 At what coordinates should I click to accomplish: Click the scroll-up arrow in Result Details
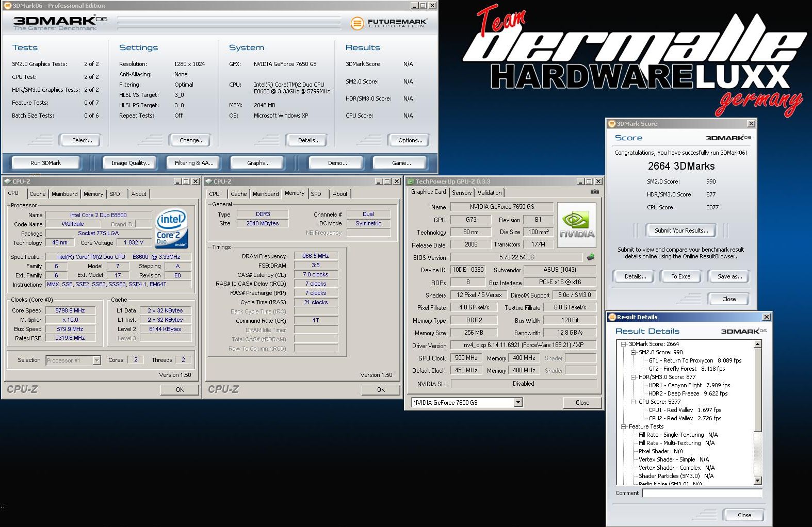click(757, 344)
